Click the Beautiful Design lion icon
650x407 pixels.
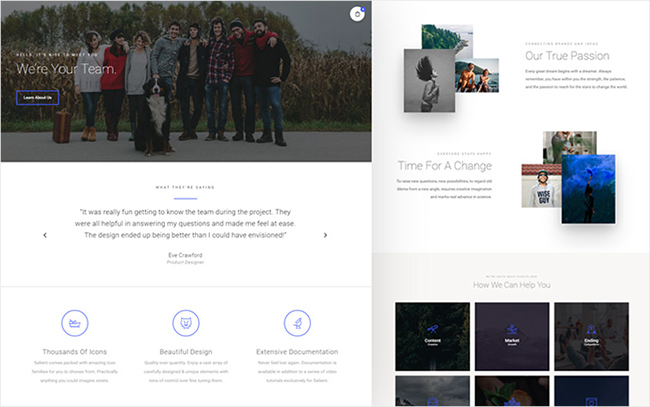coord(186,323)
